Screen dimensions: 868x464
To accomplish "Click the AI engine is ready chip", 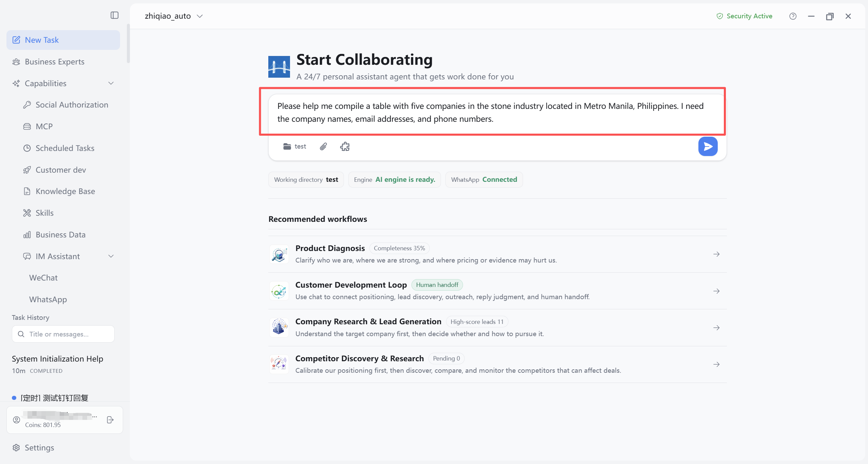I will (394, 179).
